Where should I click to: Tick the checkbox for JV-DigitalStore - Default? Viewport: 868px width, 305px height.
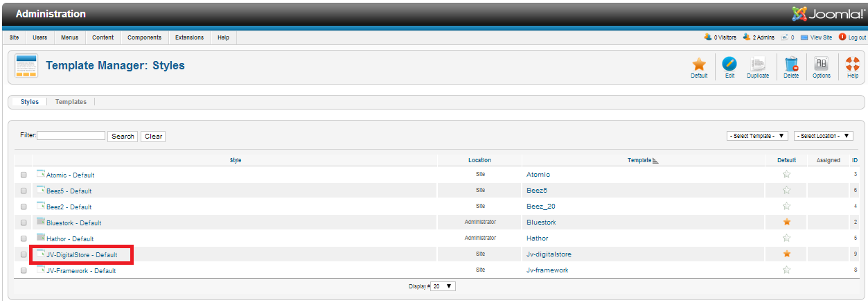[24, 254]
